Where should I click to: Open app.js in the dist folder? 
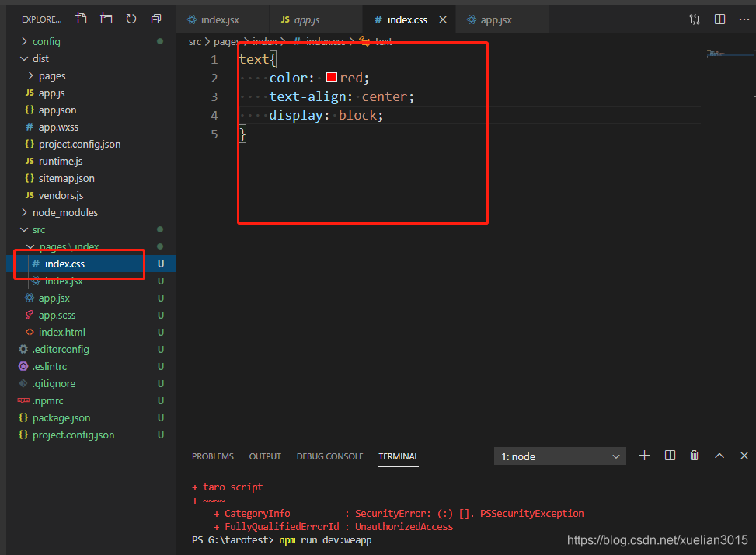(x=92, y=93)
